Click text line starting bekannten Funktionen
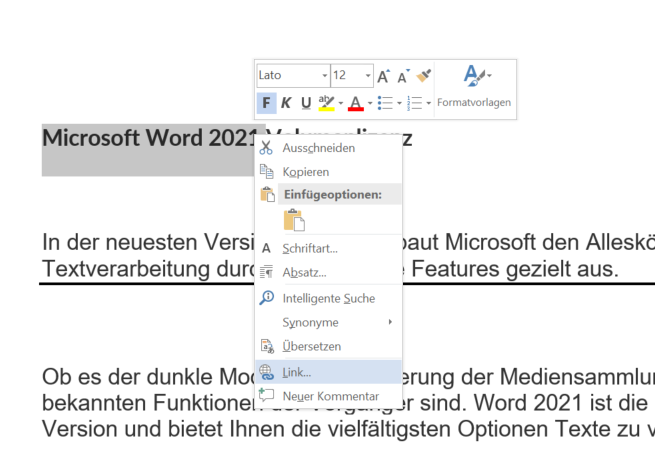This screenshot has width=655, height=454. coord(148,403)
